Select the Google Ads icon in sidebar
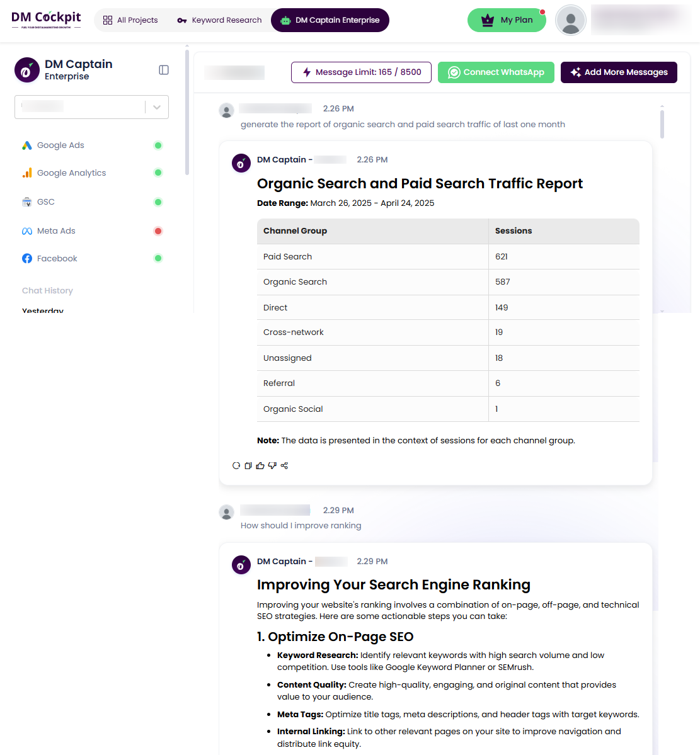700x755 pixels. click(27, 145)
